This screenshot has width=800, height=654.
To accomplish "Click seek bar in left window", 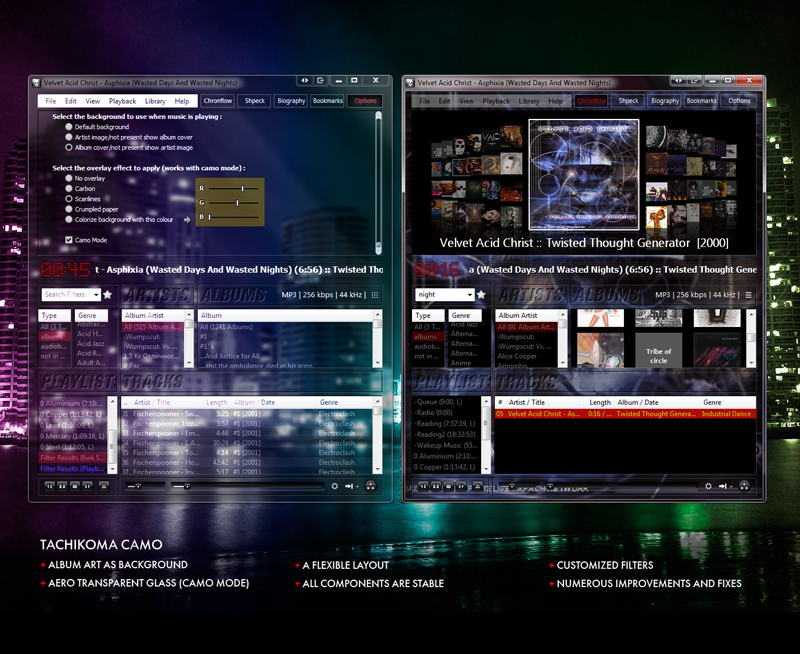I will coord(247,487).
